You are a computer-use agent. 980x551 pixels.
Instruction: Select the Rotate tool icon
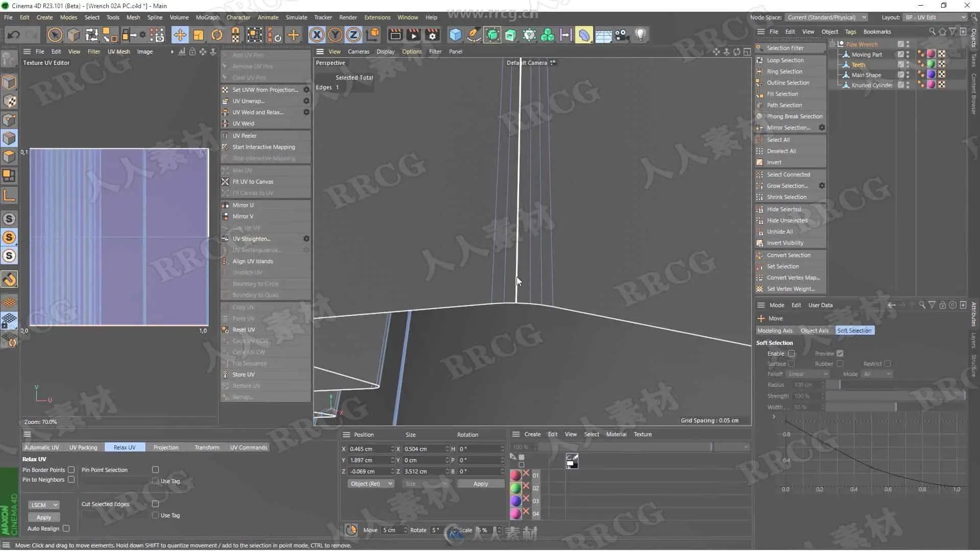[x=217, y=35]
